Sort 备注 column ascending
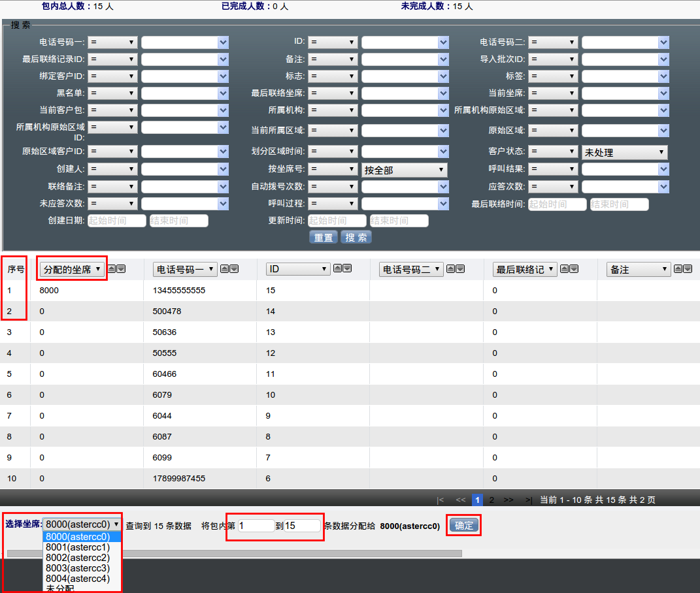This screenshot has height=593, width=700. pos(678,269)
